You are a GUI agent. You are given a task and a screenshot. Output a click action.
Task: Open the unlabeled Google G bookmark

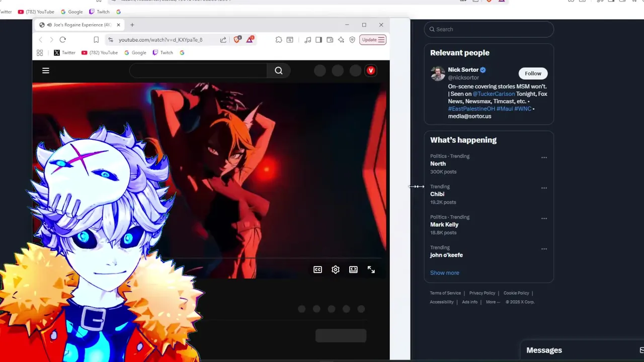182,52
